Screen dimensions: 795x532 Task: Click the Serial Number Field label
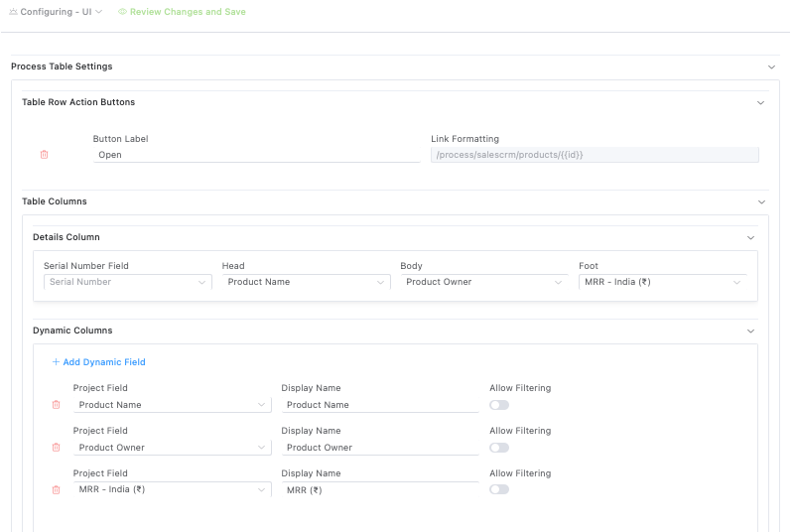(x=86, y=266)
